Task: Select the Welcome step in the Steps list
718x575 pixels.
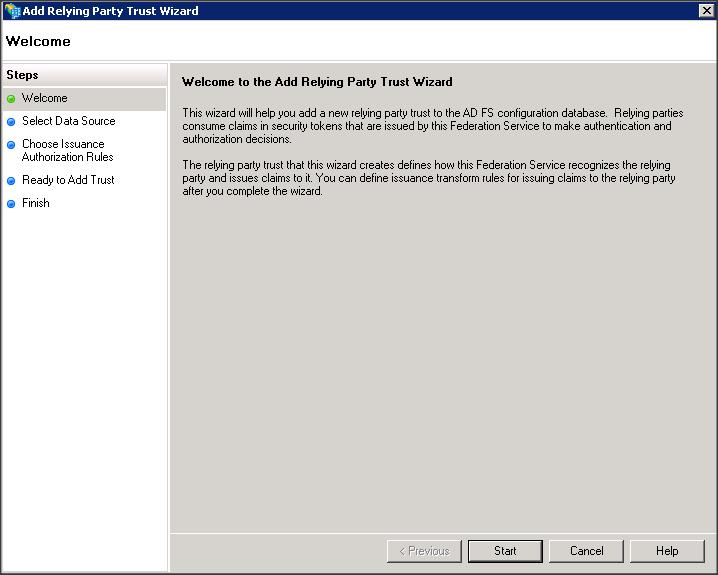Action: pyautogui.click(x=45, y=98)
